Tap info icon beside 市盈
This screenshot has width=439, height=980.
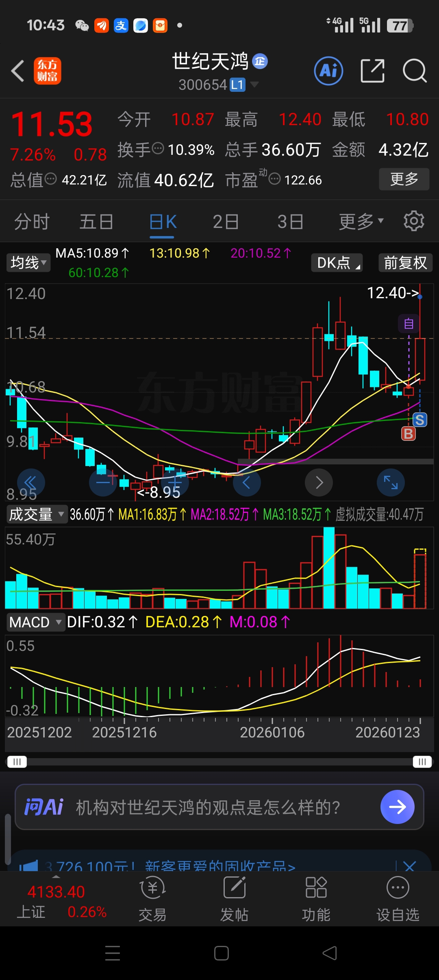pyautogui.click(x=275, y=178)
